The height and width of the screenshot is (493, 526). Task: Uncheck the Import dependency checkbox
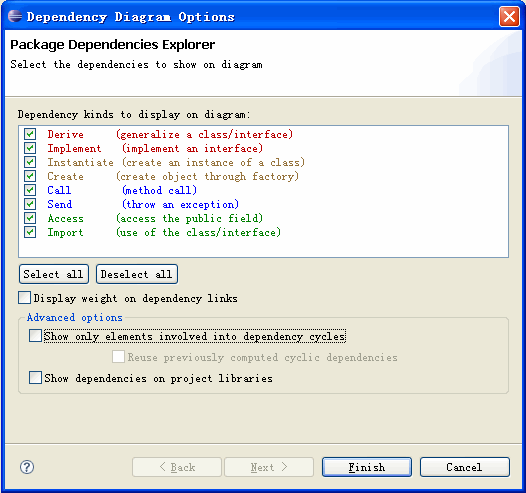(30, 232)
